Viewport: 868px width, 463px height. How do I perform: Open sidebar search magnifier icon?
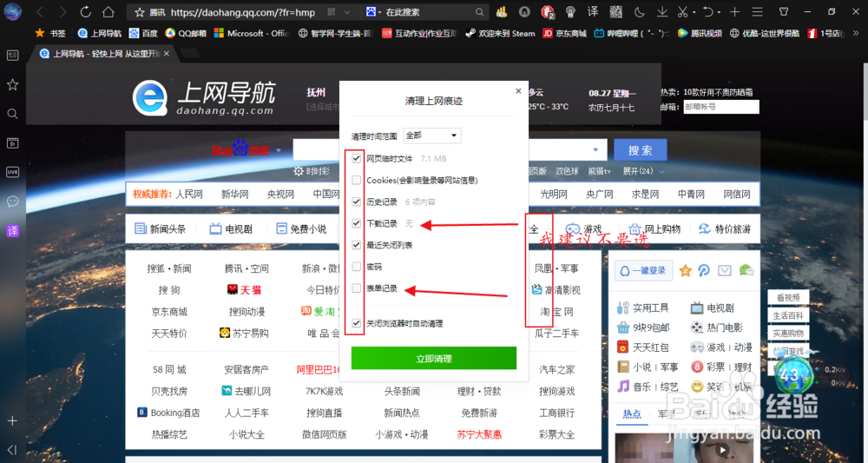[x=12, y=114]
